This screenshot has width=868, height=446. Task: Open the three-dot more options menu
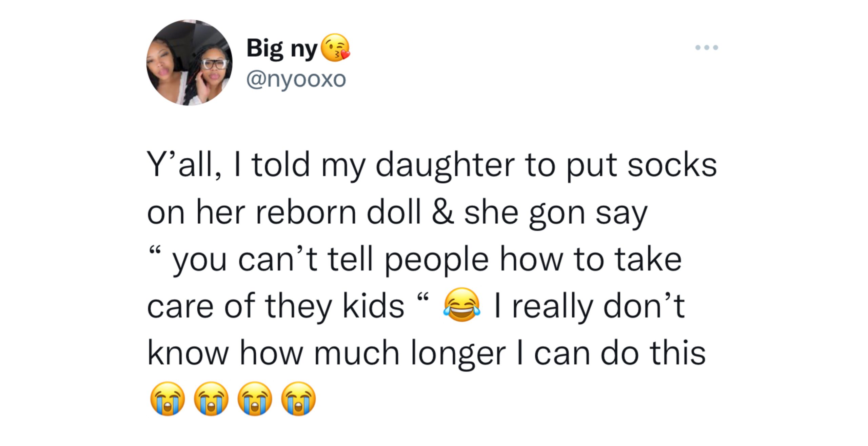tap(707, 47)
